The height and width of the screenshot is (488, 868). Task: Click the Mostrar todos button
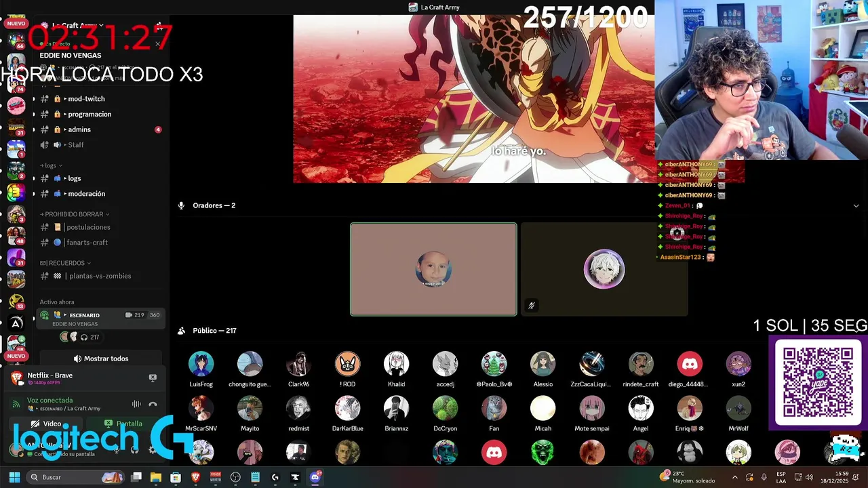pos(101,359)
